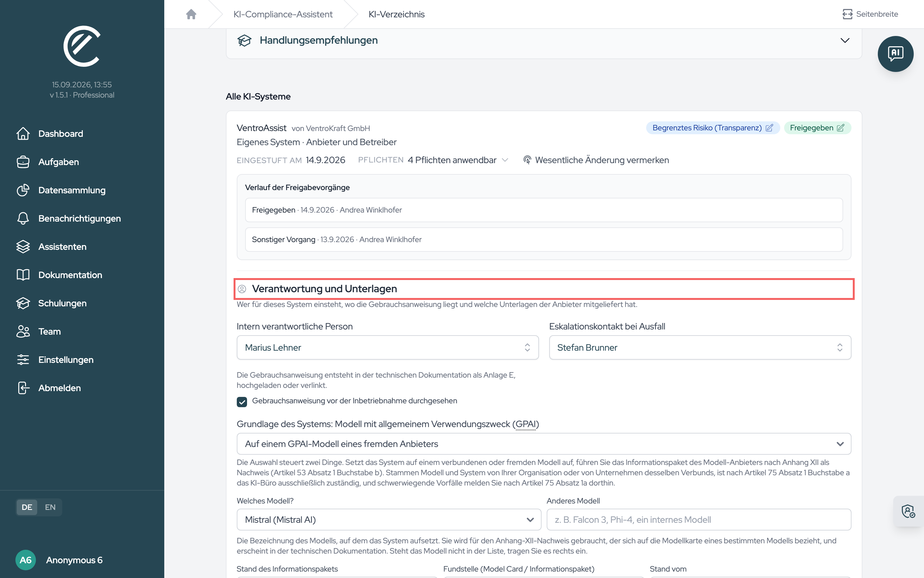Viewport: 924px width, 578px height.
Task: Click the Dashboard house icon
Action: tap(23, 133)
